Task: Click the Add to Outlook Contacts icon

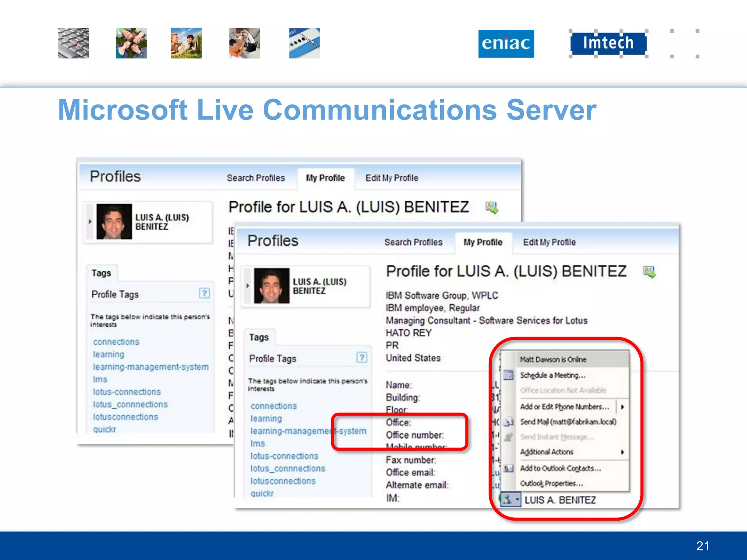Action: pyautogui.click(x=508, y=468)
